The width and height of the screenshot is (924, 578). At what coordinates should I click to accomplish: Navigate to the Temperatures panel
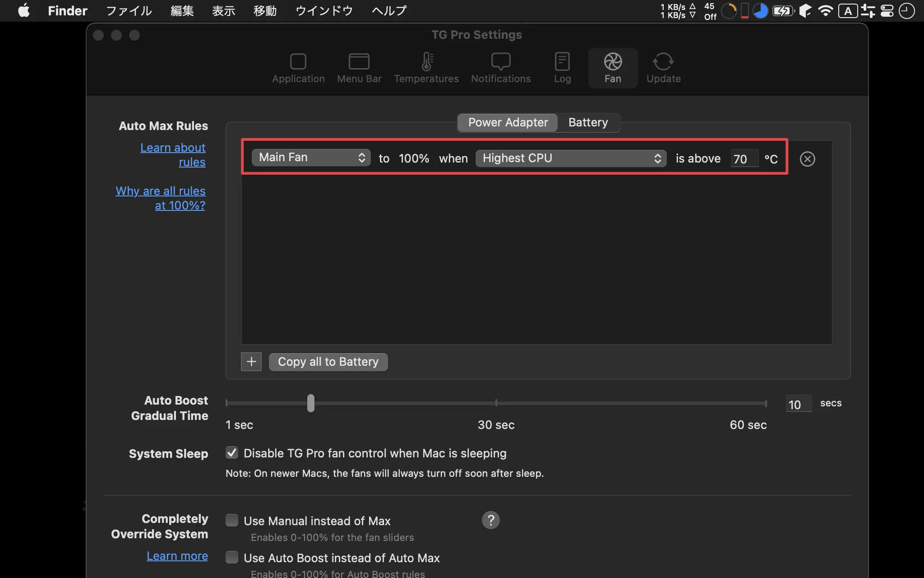tap(426, 67)
